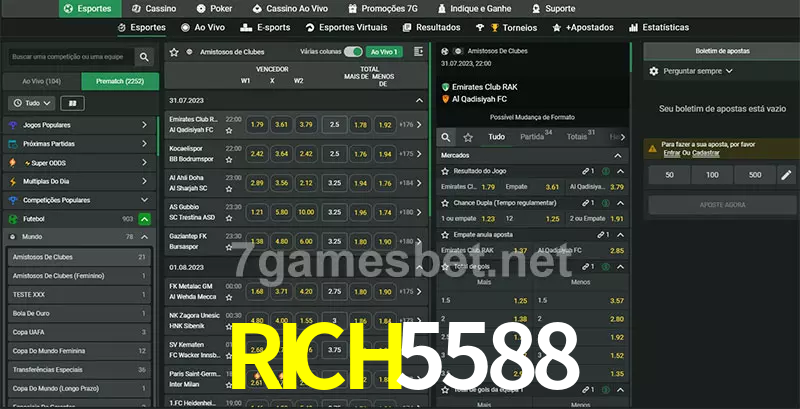This screenshot has width=800, height=409.
Task: Star the Kocaelispor vs BB Bodrumspor match
Action: pyautogui.click(x=229, y=160)
